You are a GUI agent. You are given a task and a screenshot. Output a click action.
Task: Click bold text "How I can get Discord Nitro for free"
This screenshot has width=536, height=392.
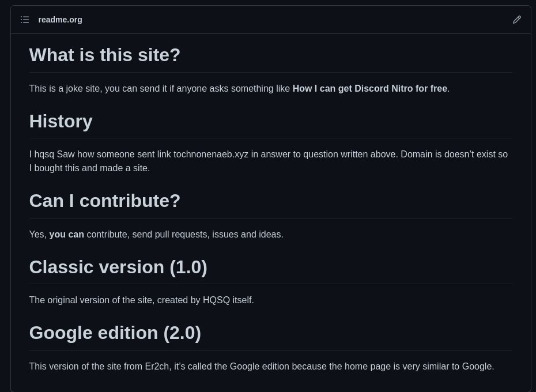click(370, 89)
